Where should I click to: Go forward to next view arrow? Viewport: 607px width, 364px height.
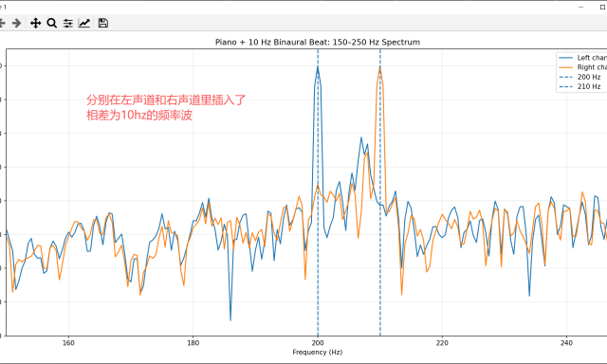coord(16,23)
